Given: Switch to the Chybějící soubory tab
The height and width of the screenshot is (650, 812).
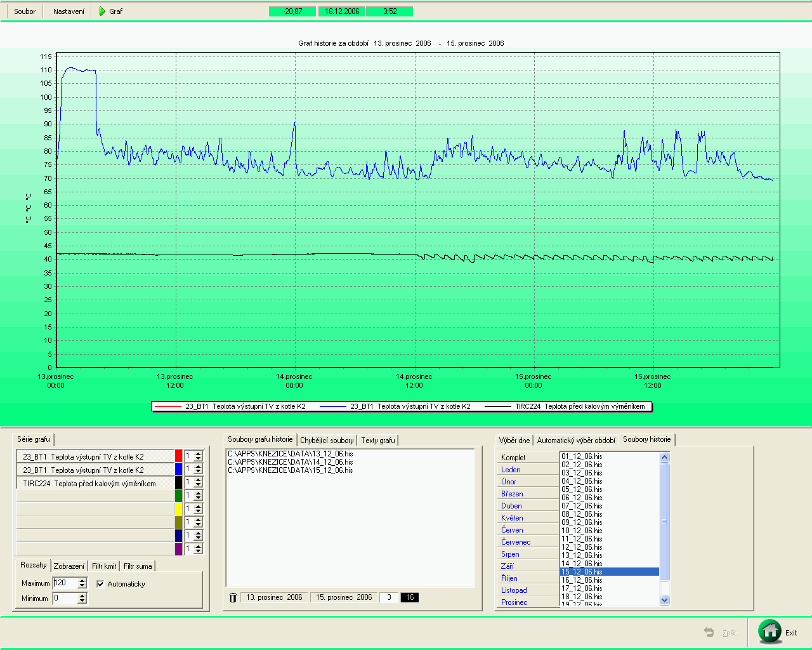Looking at the screenshot, I should coord(327,441).
